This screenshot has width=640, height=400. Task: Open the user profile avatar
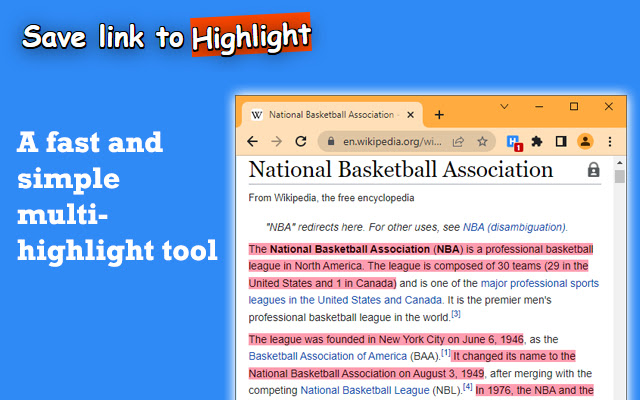point(585,142)
